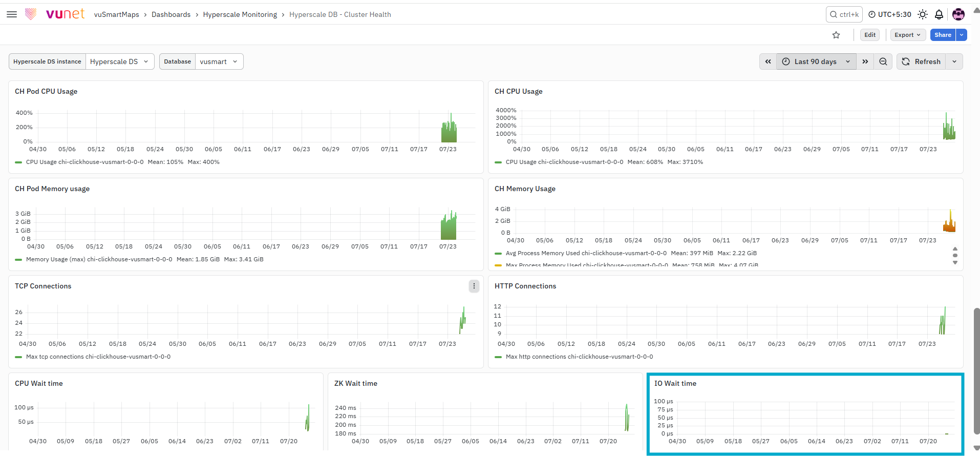Open the user profile avatar
This screenshot has width=980, height=456.
click(x=958, y=14)
